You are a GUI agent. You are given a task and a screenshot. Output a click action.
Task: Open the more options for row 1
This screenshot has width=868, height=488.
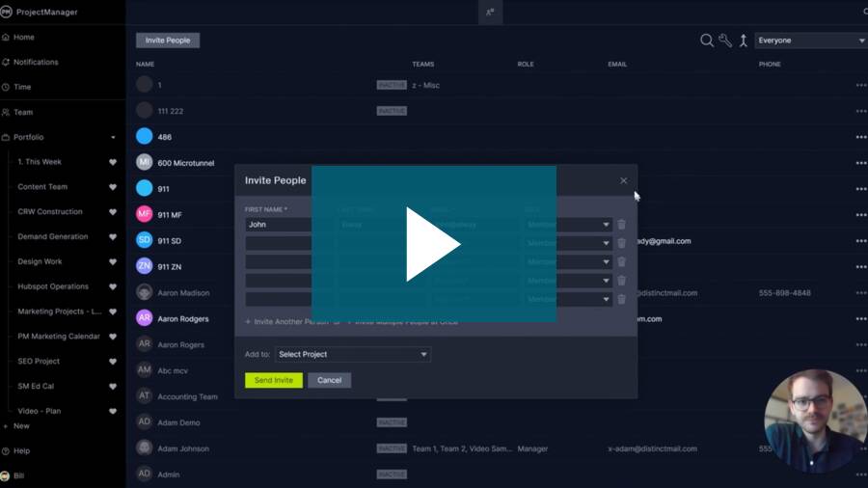point(861,85)
